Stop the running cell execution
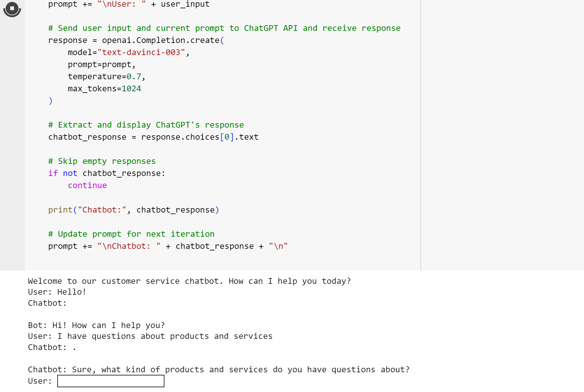This screenshot has height=392, width=584. click(x=12, y=9)
